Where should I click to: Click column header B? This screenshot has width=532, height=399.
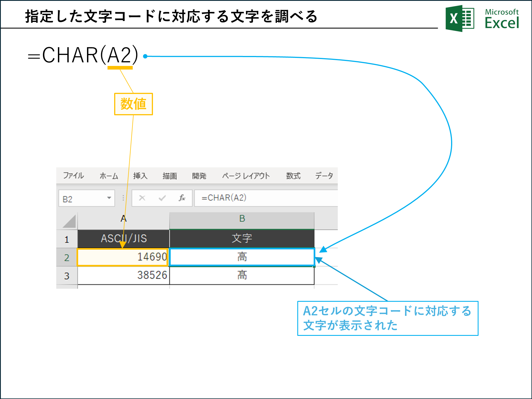pos(242,219)
